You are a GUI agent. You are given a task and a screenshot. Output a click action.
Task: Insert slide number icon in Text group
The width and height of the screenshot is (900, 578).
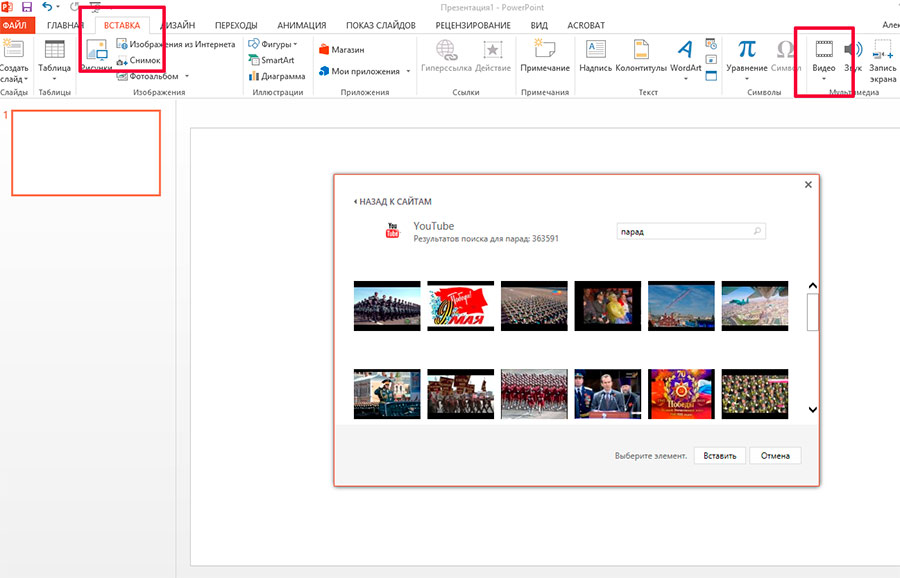pyautogui.click(x=711, y=60)
